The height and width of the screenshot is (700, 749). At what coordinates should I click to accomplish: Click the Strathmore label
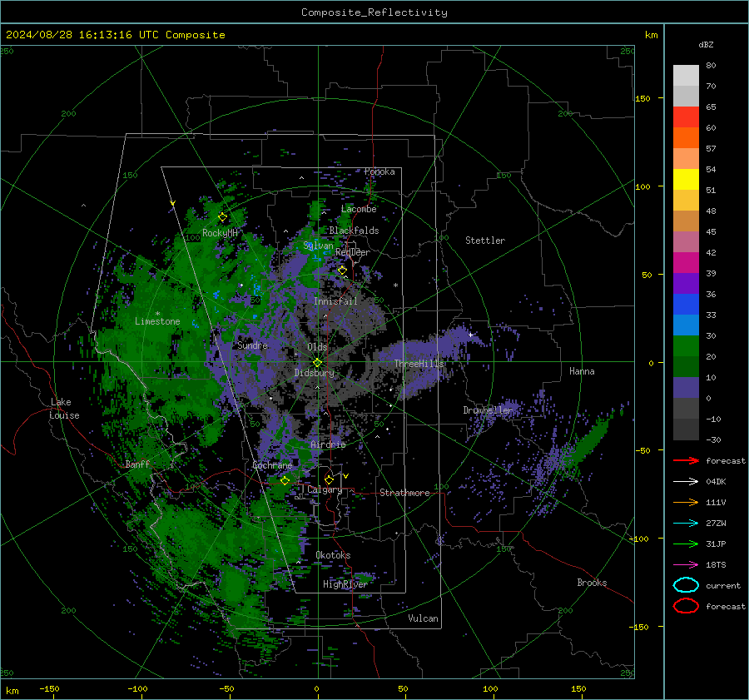point(404,493)
